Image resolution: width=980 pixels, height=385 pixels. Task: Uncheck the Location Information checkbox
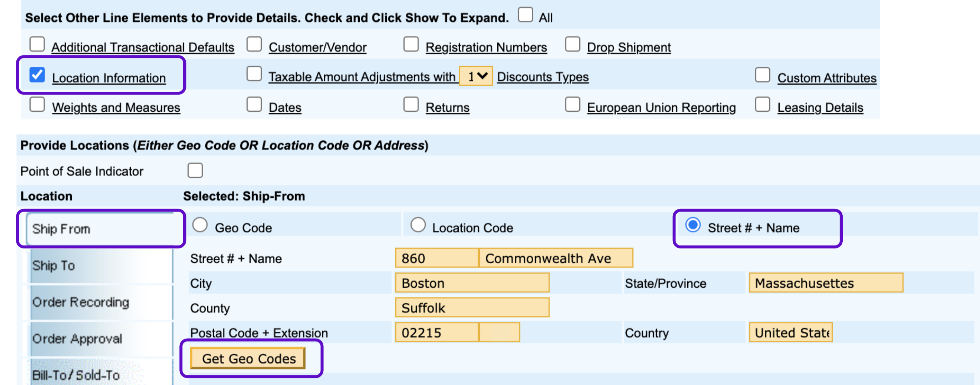(x=37, y=75)
